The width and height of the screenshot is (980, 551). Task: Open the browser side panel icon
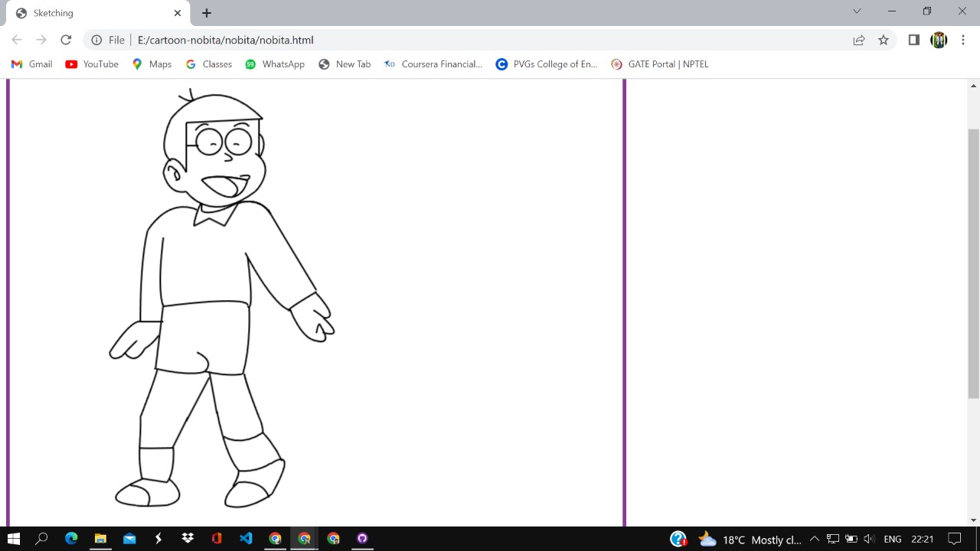point(913,40)
